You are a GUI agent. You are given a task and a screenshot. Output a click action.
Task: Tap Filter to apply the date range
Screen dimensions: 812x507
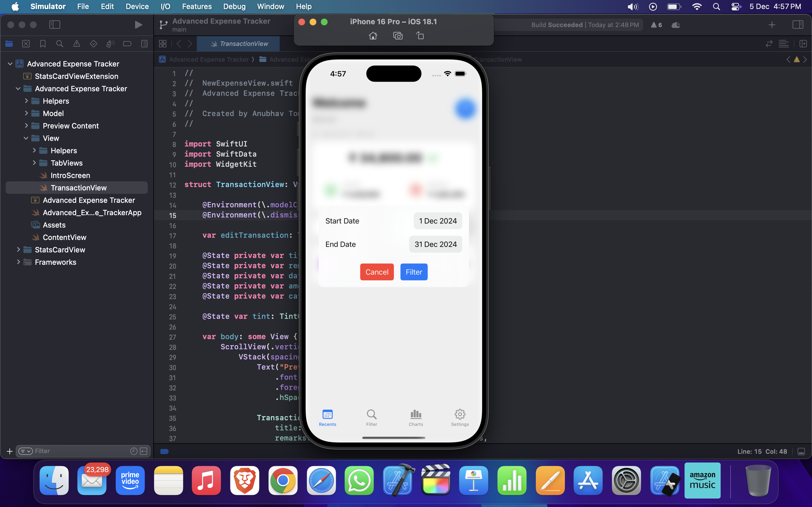pos(414,272)
